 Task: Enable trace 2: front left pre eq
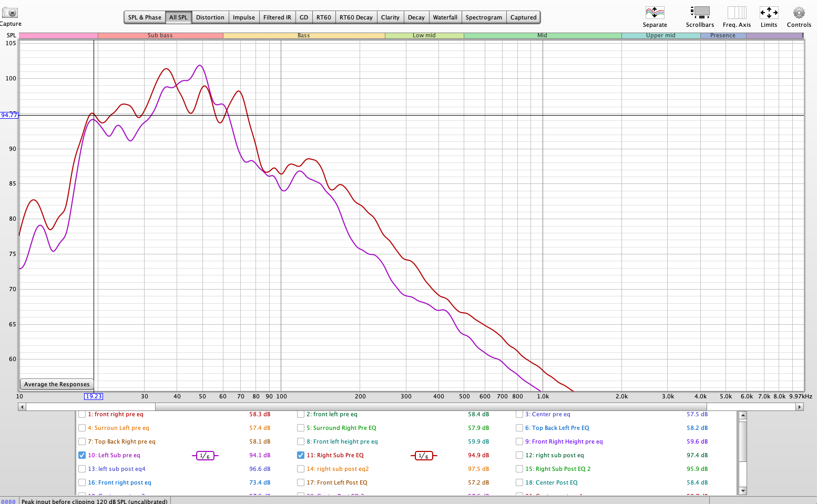tap(301, 414)
